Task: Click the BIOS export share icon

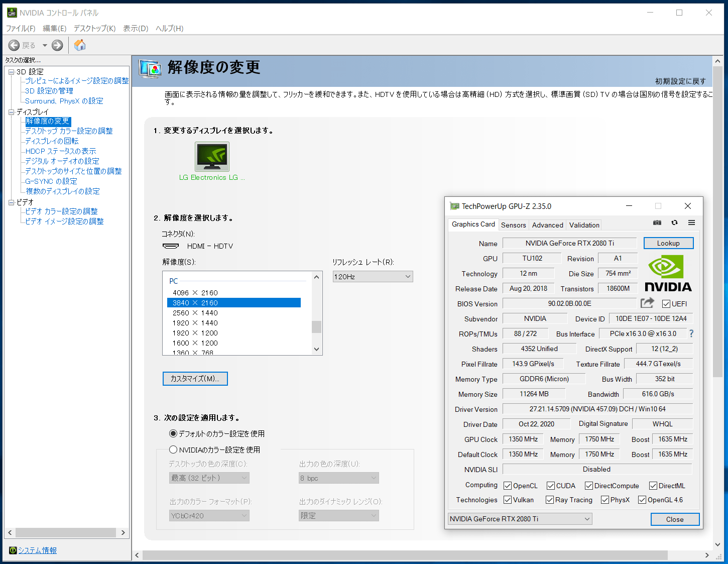Action: pos(648,303)
